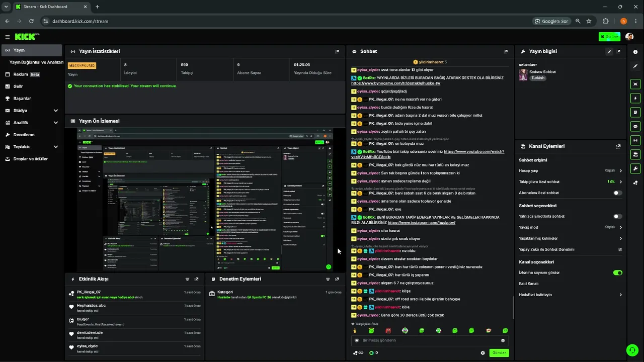This screenshot has width=644, height=362.
Task: Pop out the Sohbet chat panel
Action: point(506,51)
